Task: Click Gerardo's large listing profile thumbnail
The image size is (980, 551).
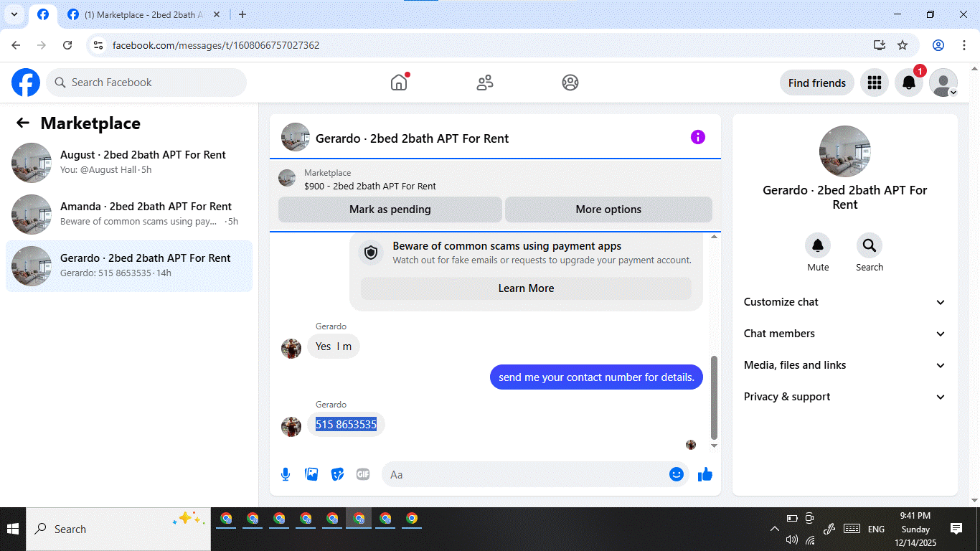Action: pos(845,151)
